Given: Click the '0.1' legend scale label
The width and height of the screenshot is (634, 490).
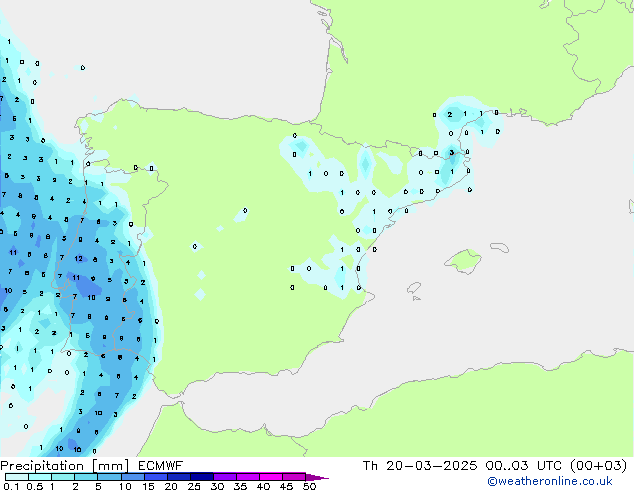Looking at the screenshot, I should pos(11,486).
